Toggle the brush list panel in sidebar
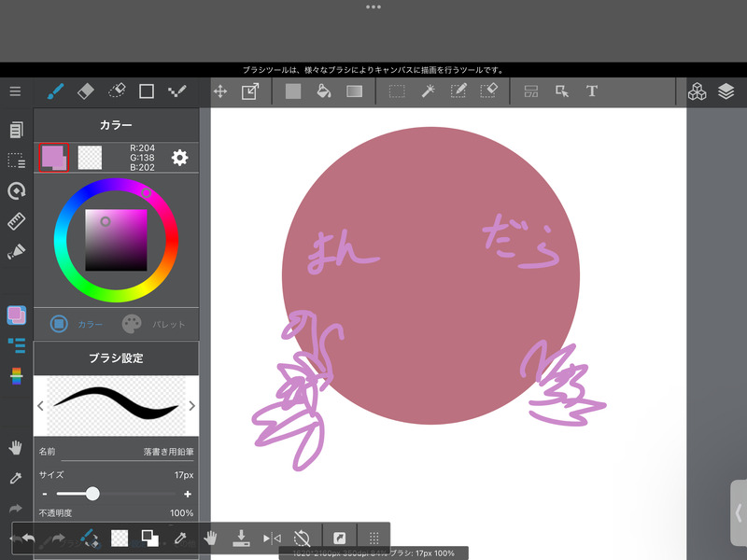 click(x=16, y=345)
